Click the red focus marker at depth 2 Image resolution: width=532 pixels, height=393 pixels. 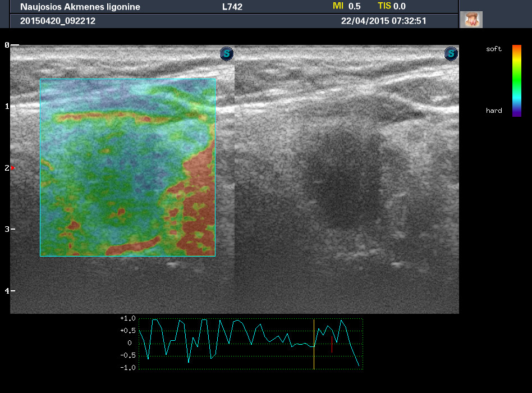[x=12, y=168]
